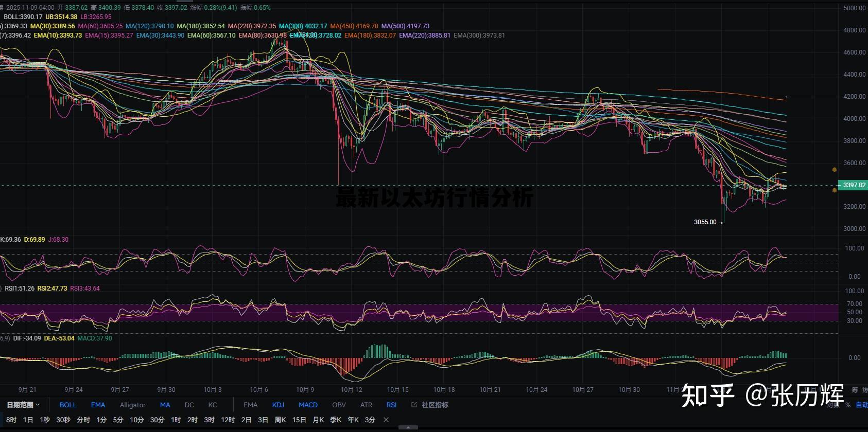Select the 12时 timeframe
The width and height of the screenshot is (868, 432).
(x=228, y=420)
